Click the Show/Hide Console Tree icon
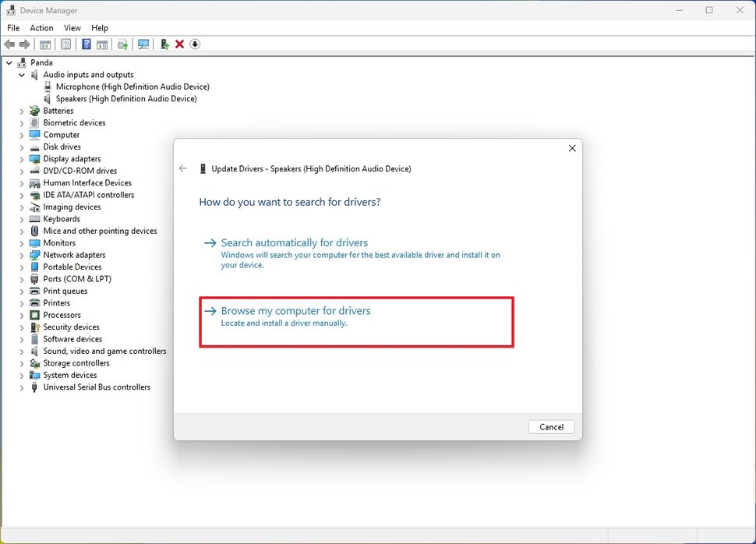 44,44
